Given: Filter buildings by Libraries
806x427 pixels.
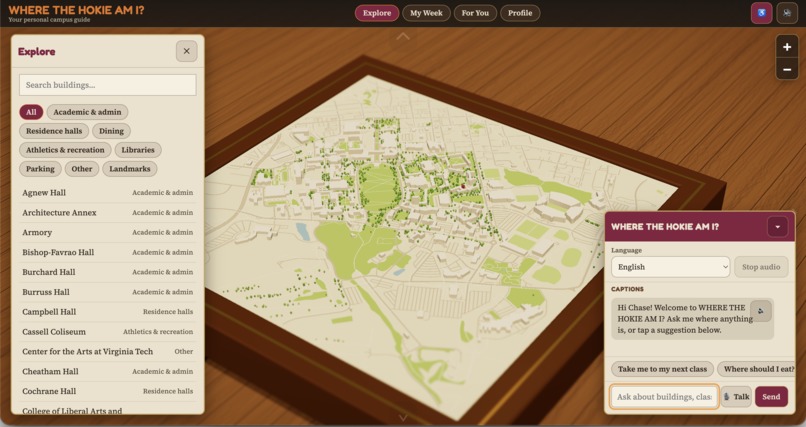Looking at the screenshot, I should coord(138,150).
